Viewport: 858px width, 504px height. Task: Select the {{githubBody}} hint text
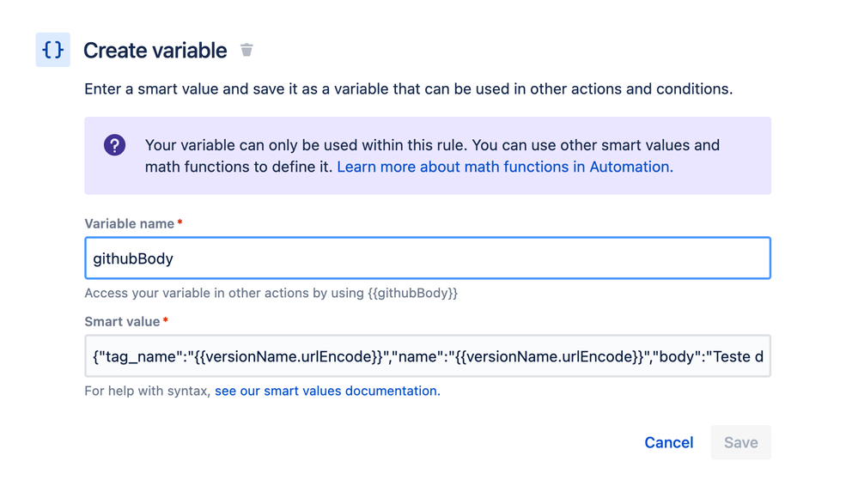click(x=412, y=294)
